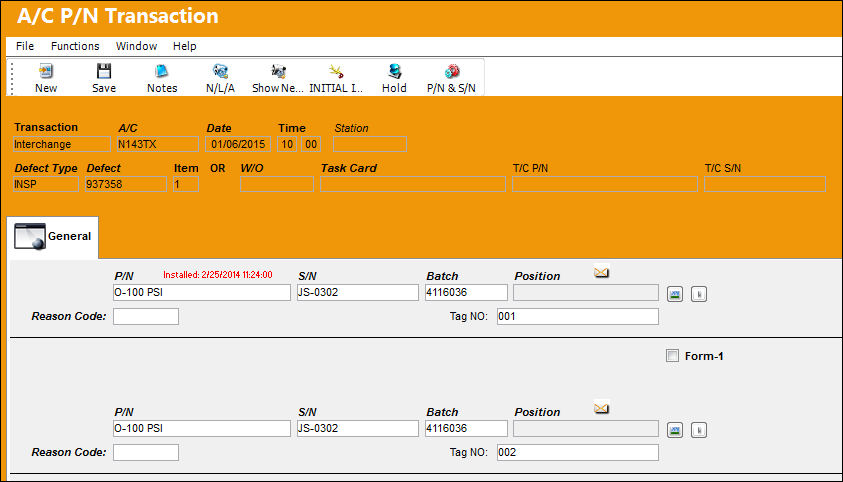
Task: Click the Defect Type field INSP
Action: (46, 184)
